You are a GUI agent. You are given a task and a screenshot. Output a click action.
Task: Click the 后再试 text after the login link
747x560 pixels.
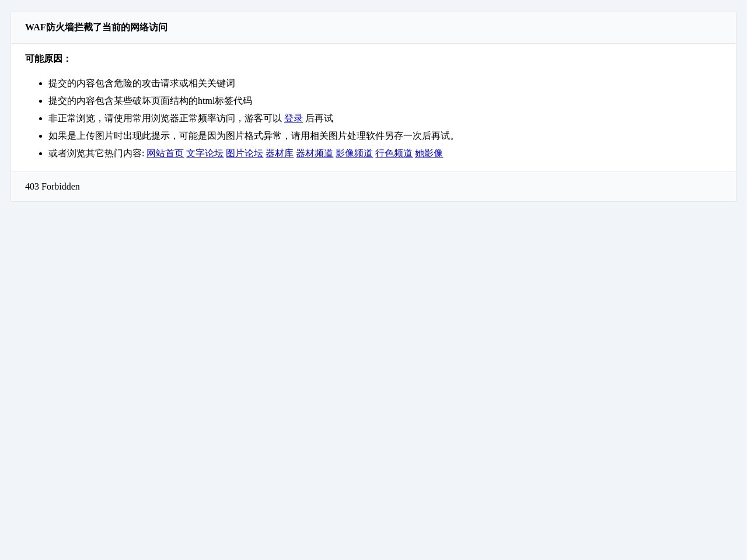pos(319,118)
